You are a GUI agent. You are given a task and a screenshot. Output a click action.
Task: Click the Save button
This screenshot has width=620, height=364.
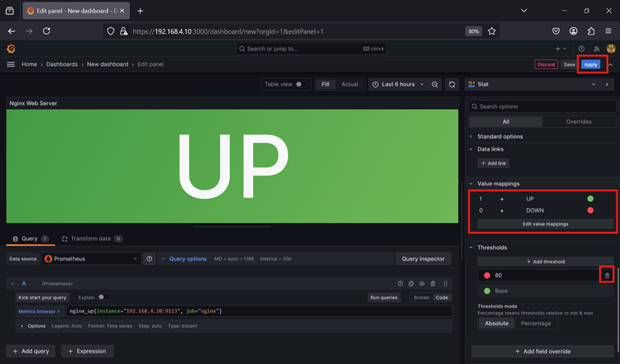pos(570,65)
